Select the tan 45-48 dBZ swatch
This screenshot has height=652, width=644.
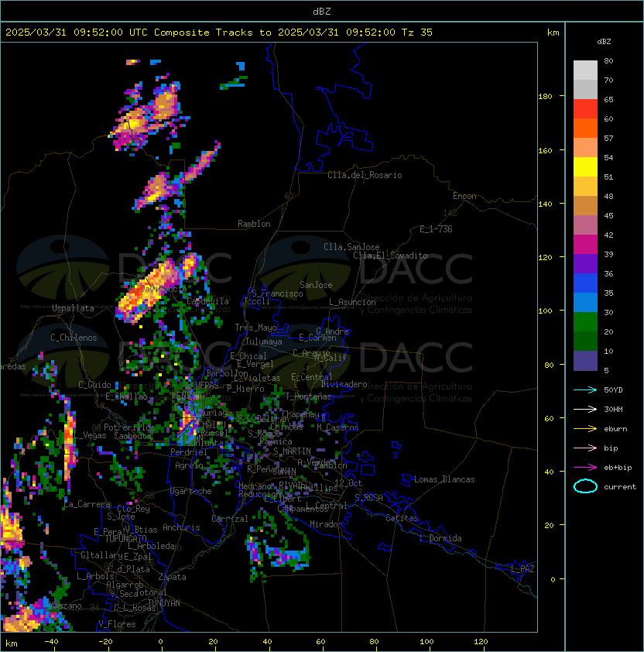pyautogui.click(x=585, y=206)
